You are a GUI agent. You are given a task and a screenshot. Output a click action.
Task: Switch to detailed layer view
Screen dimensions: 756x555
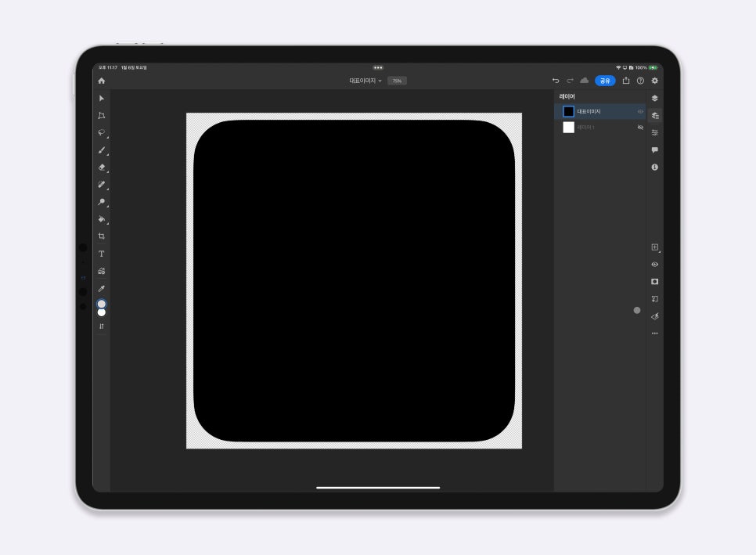pos(655,115)
